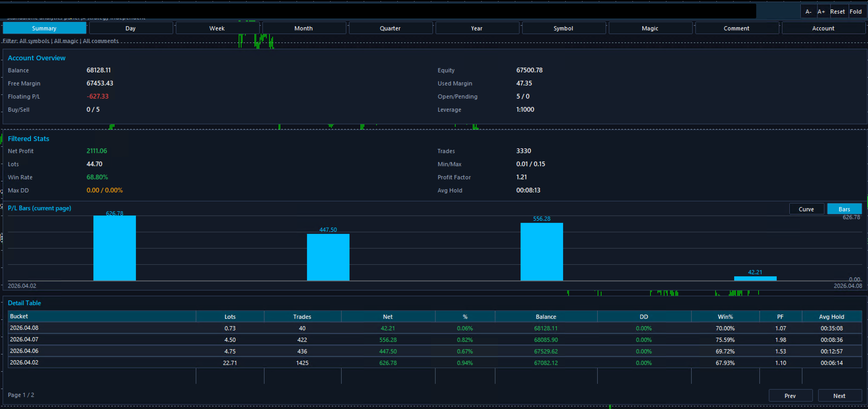Viewport: 868px width, 409px height.
Task: Click the % column header
Action: 465,316
